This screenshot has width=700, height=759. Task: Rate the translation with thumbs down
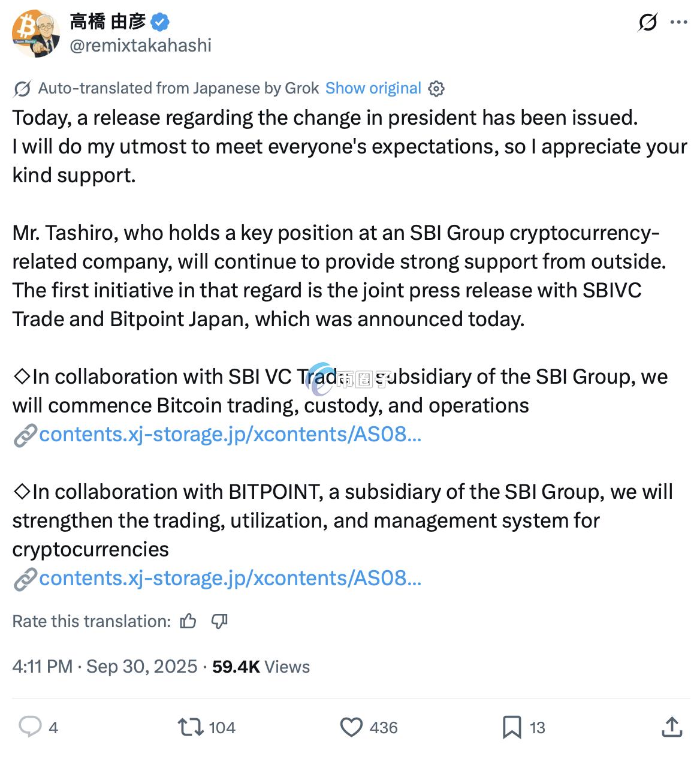(x=219, y=621)
